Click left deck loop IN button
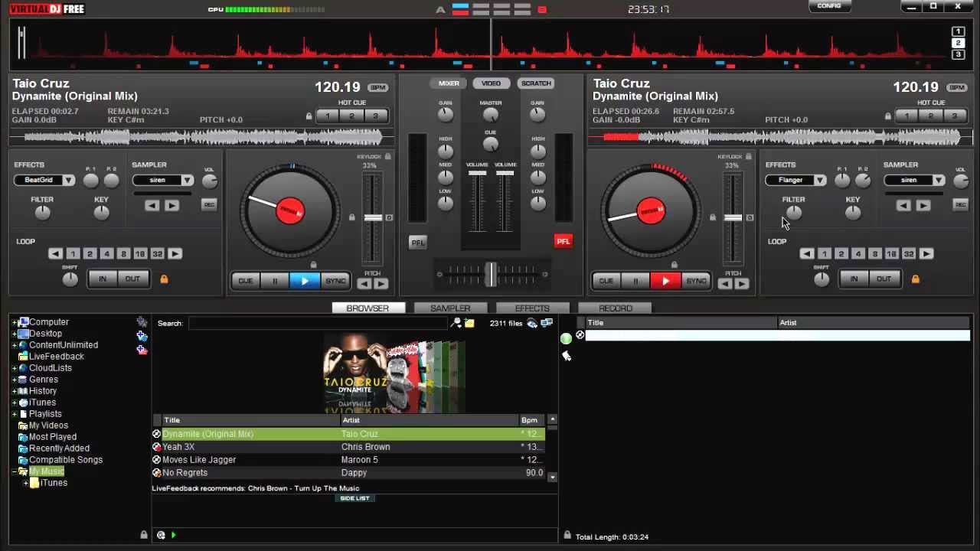Image resolution: width=980 pixels, height=551 pixels. click(103, 279)
